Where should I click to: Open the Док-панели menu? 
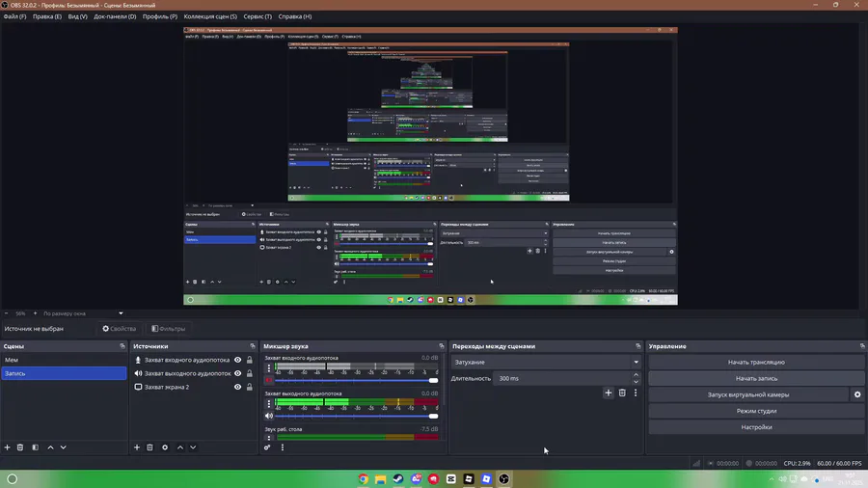coord(115,16)
